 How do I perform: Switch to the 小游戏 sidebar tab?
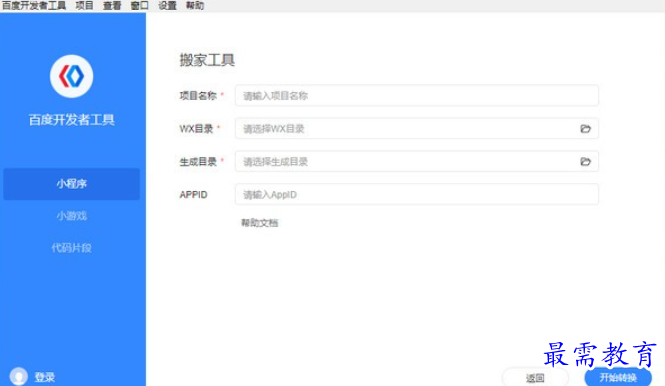click(71, 216)
